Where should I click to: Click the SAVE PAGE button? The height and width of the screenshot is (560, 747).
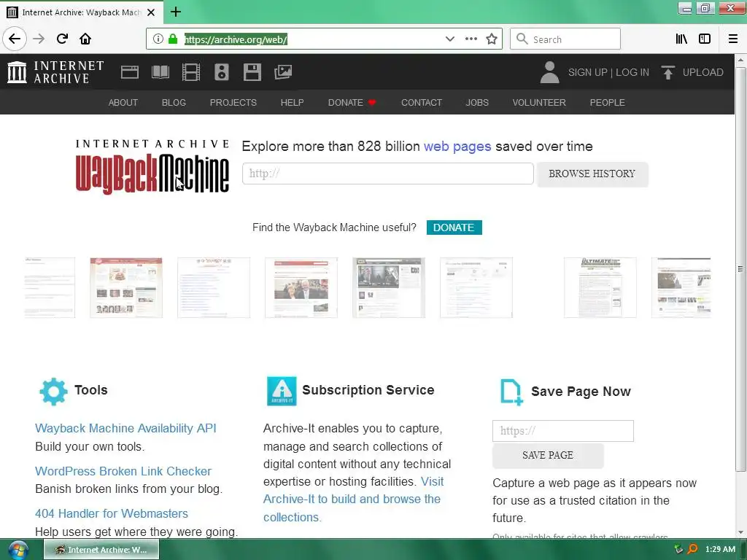coord(548,455)
